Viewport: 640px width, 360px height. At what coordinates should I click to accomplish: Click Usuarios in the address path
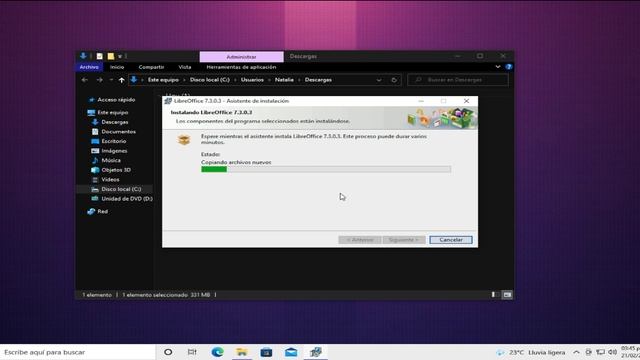[x=252, y=80]
